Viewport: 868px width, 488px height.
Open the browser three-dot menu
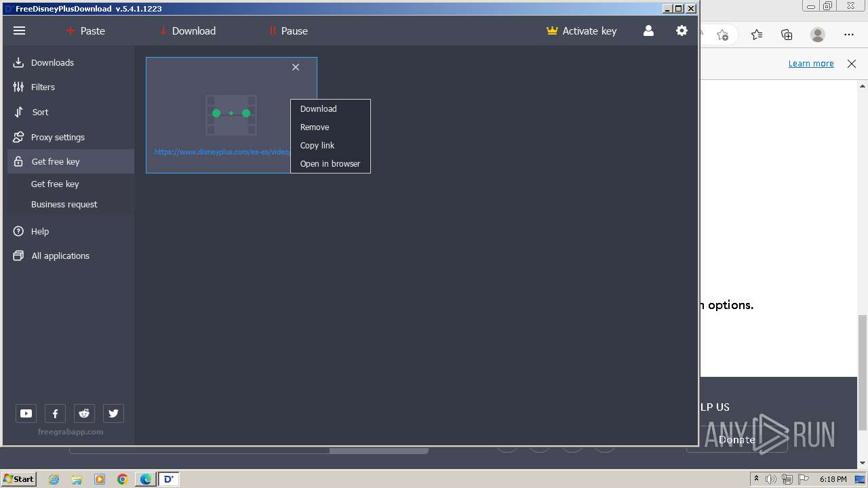[x=849, y=34]
